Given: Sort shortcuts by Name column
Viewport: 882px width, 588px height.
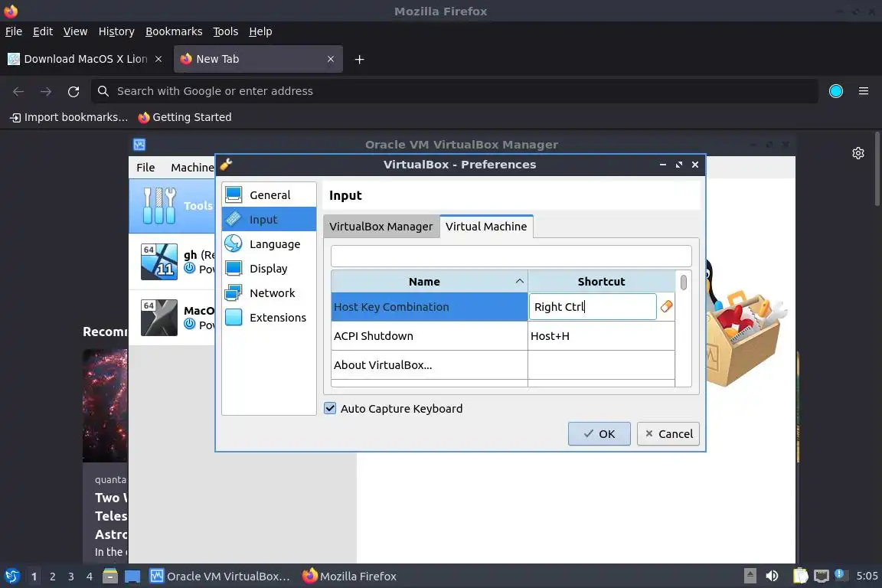Looking at the screenshot, I should pyautogui.click(x=430, y=281).
